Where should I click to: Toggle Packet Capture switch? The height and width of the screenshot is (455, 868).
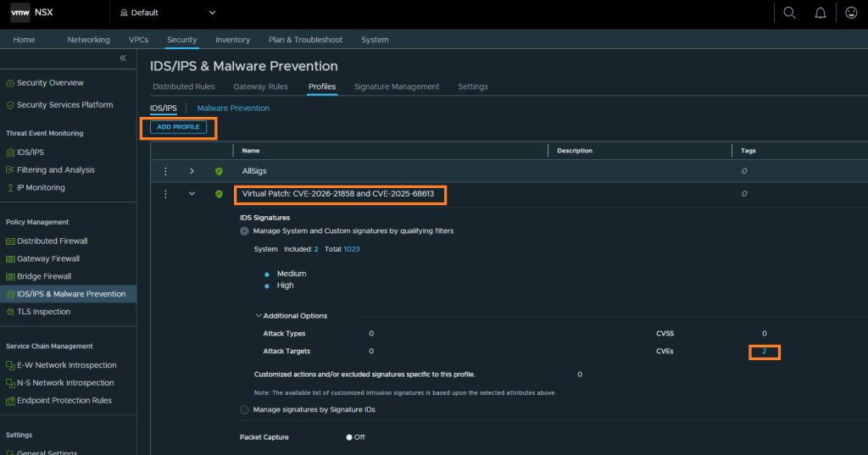[349, 437]
